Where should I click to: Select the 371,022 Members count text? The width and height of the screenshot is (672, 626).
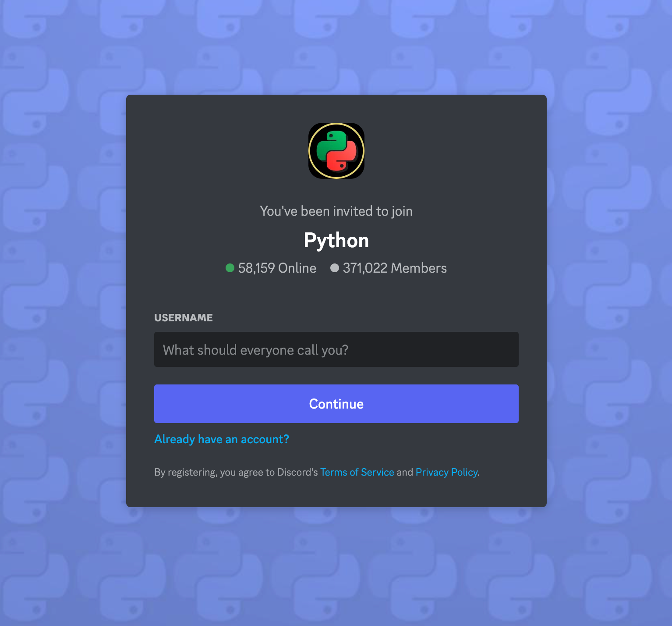pos(395,268)
